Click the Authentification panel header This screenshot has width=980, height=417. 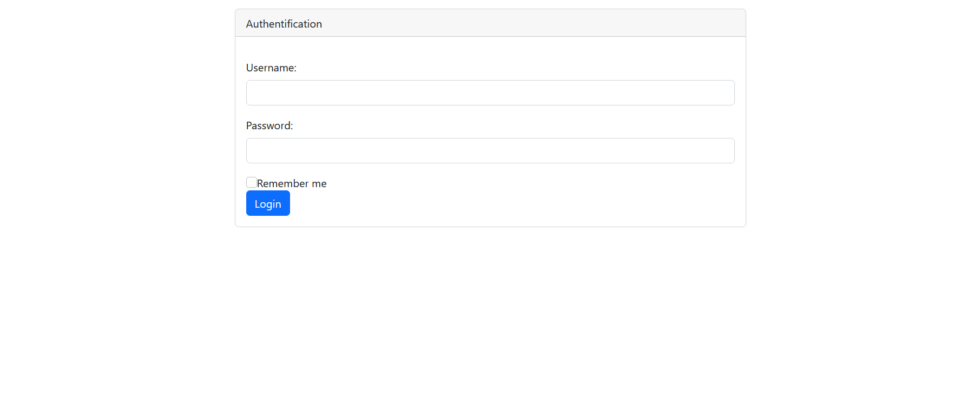[284, 23]
